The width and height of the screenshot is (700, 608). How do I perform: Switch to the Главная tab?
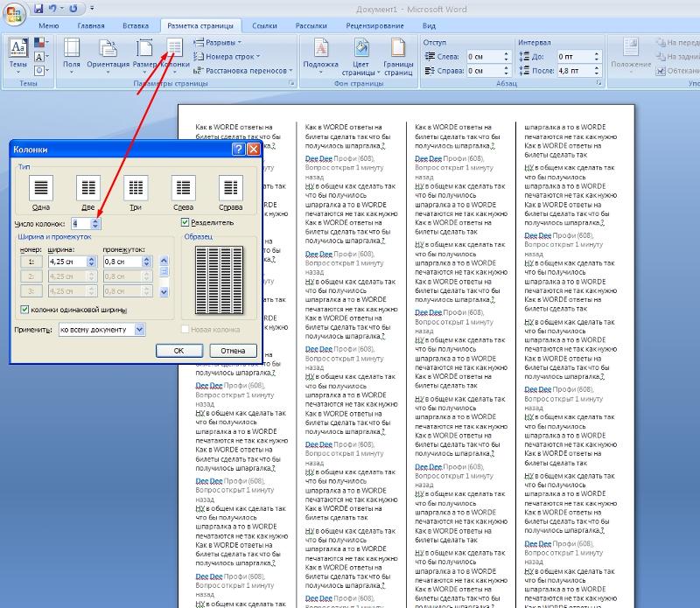(x=91, y=26)
